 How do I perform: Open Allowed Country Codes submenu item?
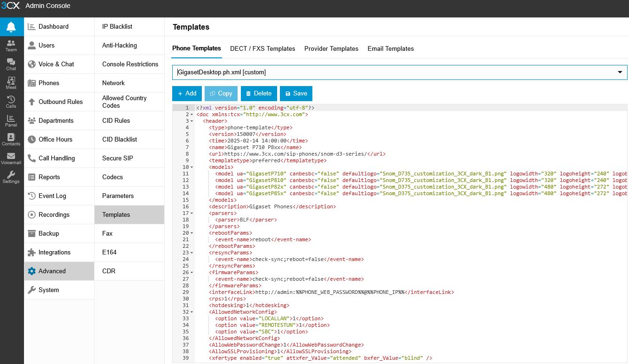[x=129, y=102]
